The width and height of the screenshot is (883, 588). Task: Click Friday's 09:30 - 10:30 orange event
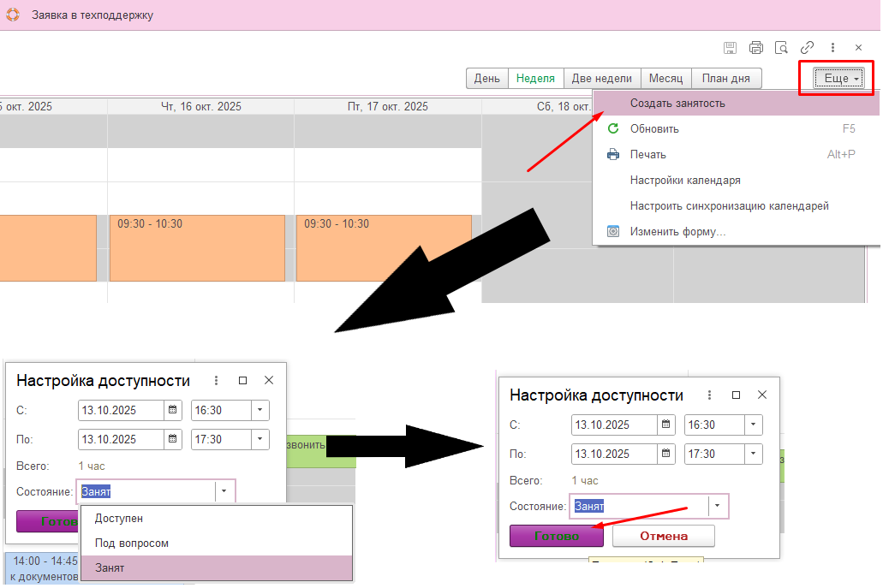[x=384, y=247]
